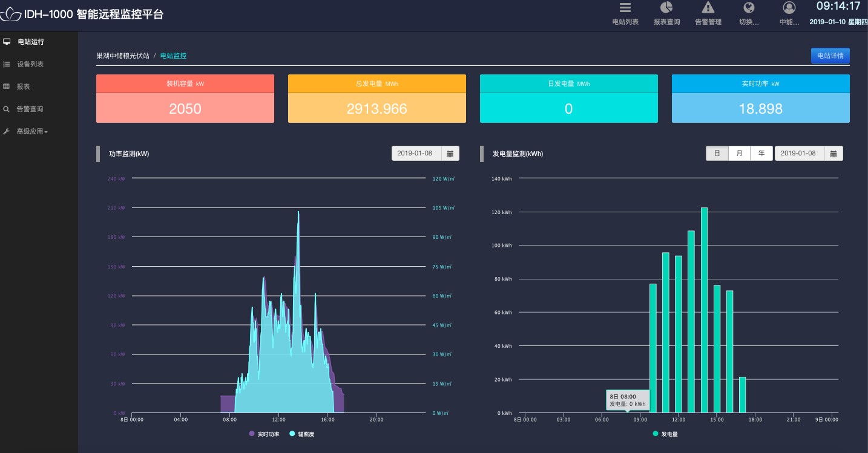Select 月 view in generation chart
The image size is (868, 453).
click(739, 154)
